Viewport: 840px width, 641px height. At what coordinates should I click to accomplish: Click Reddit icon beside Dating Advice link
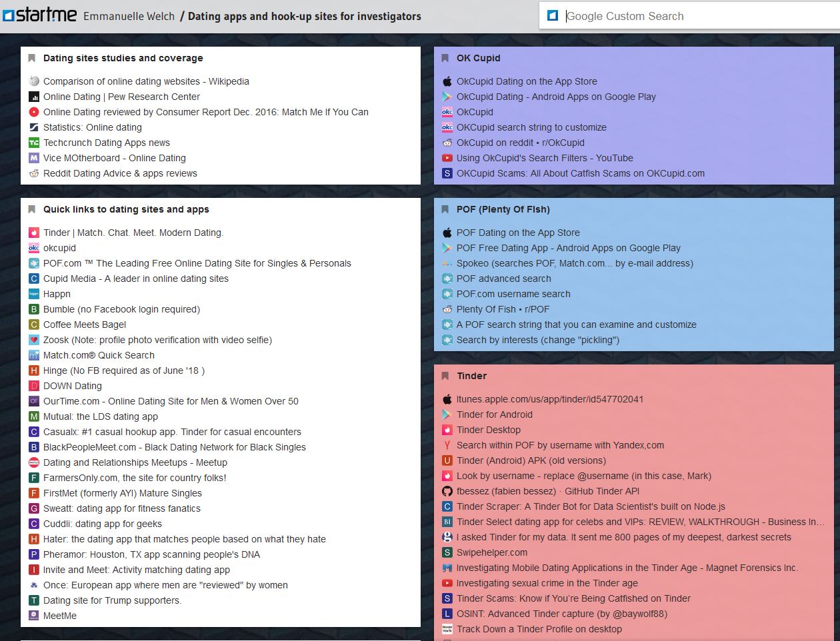[34, 173]
